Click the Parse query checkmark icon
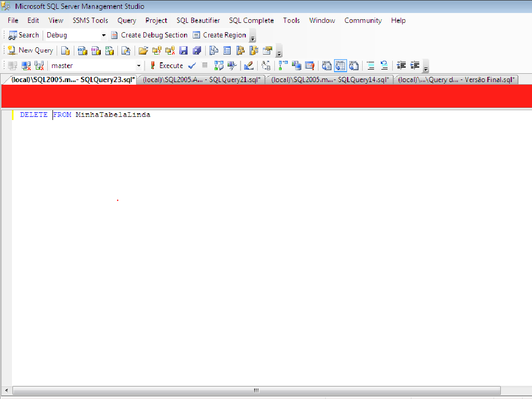This screenshot has height=399, width=532. pyautogui.click(x=192, y=65)
